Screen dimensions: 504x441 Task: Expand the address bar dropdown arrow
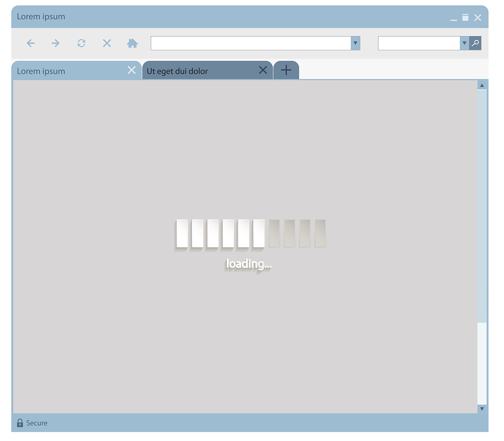click(355, 43)
